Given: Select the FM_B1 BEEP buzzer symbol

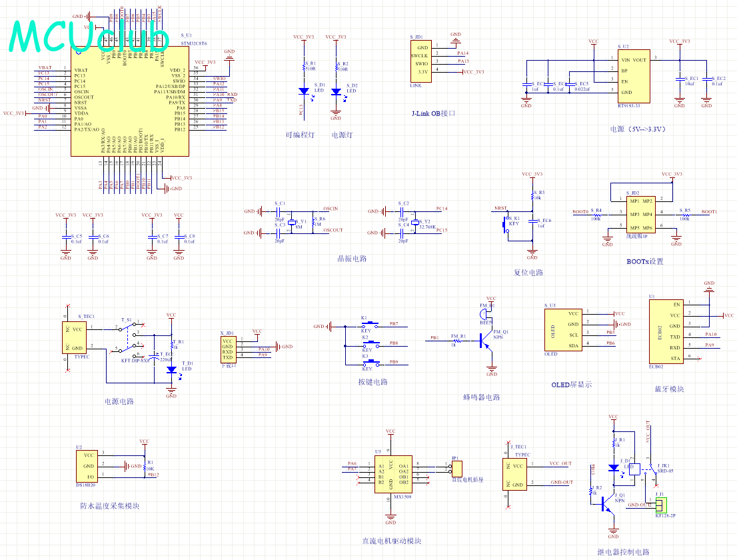Looking at the screenshot, I should click(x=484, y=313).
